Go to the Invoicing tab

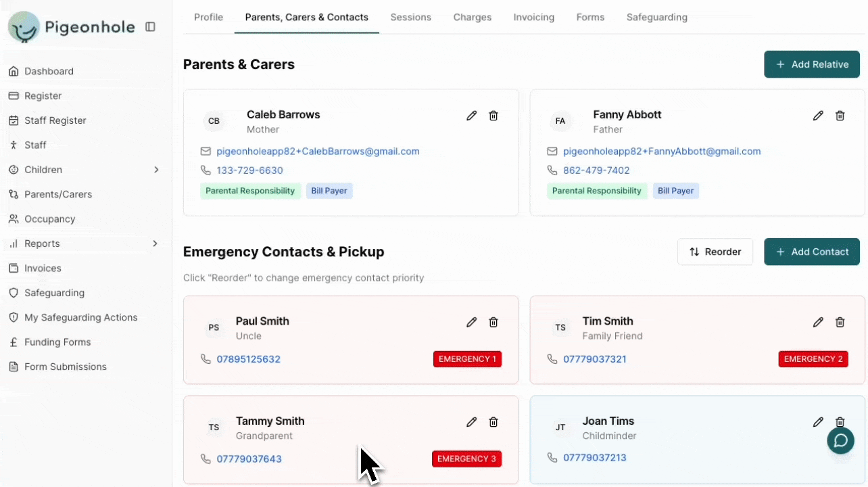(533, 18)
